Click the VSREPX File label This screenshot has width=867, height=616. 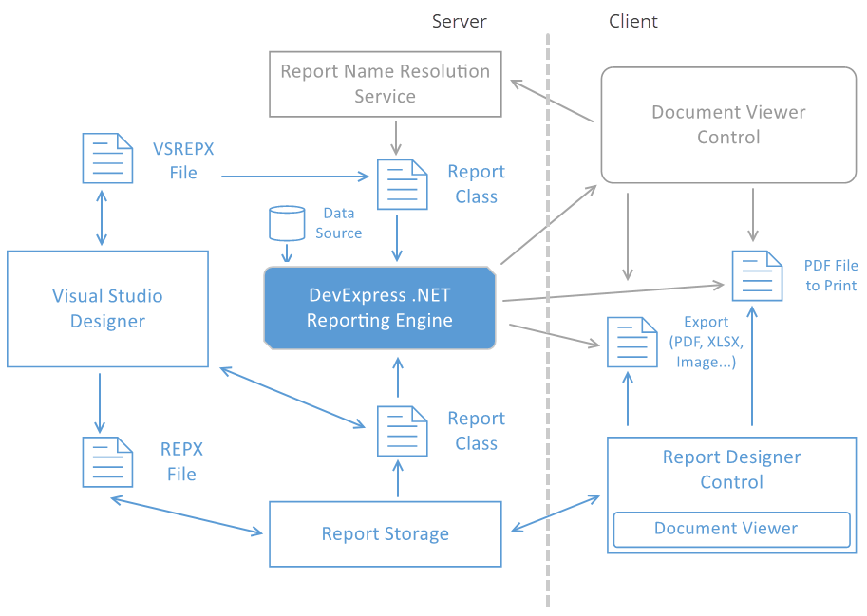tap(183, 160)
